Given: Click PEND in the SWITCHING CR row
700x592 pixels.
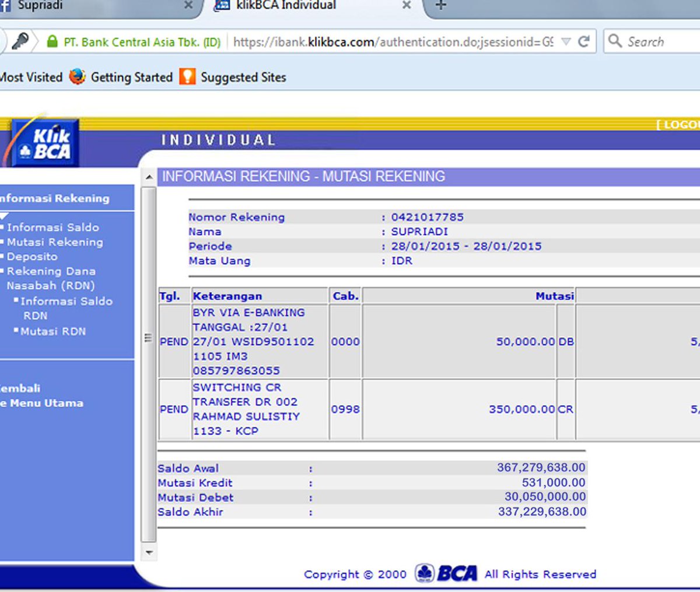Looking at the screenshot, I should tap(174, 409).
